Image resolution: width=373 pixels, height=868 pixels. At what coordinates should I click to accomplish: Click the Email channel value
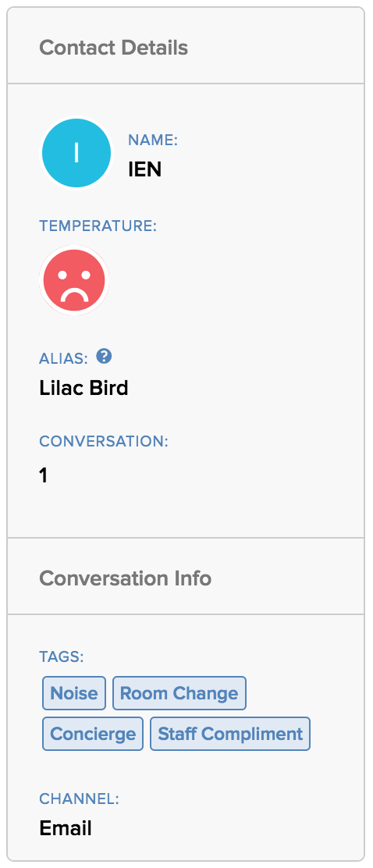tap(66, 829)
